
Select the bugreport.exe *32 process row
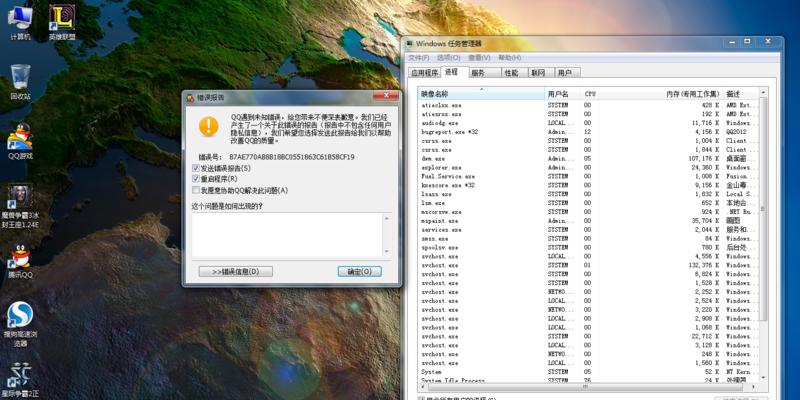coord(588,132)
